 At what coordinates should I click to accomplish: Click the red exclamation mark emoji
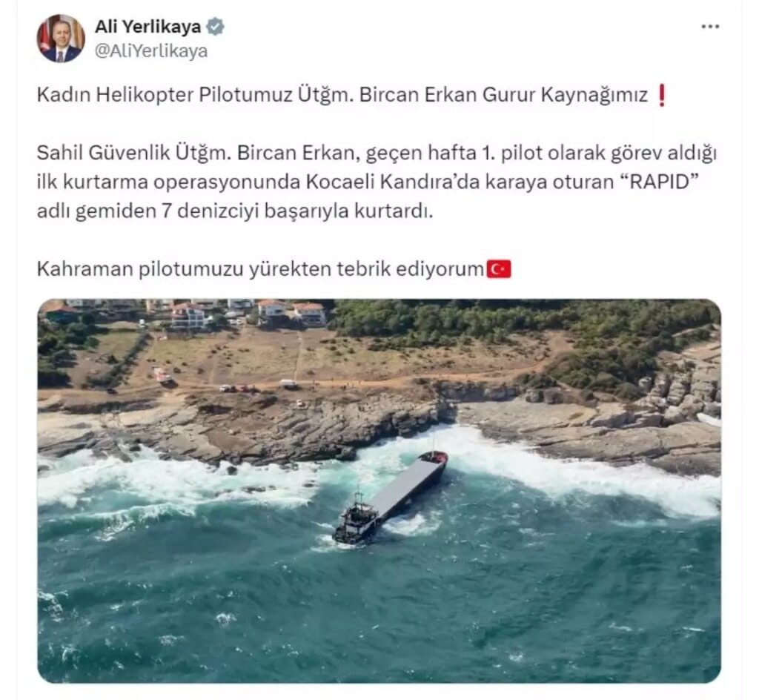pyautogui.click(x=662, y=95)
